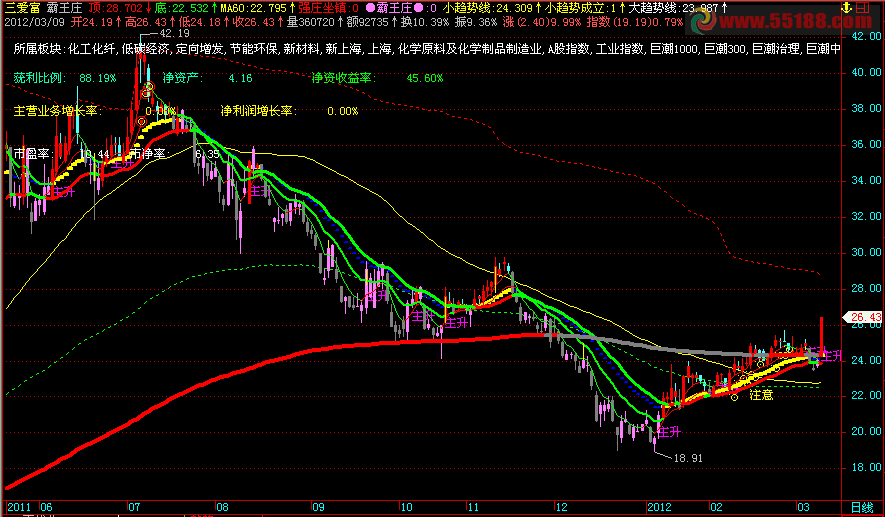Click the 36.00 level on the price axis

coord(868,144)
